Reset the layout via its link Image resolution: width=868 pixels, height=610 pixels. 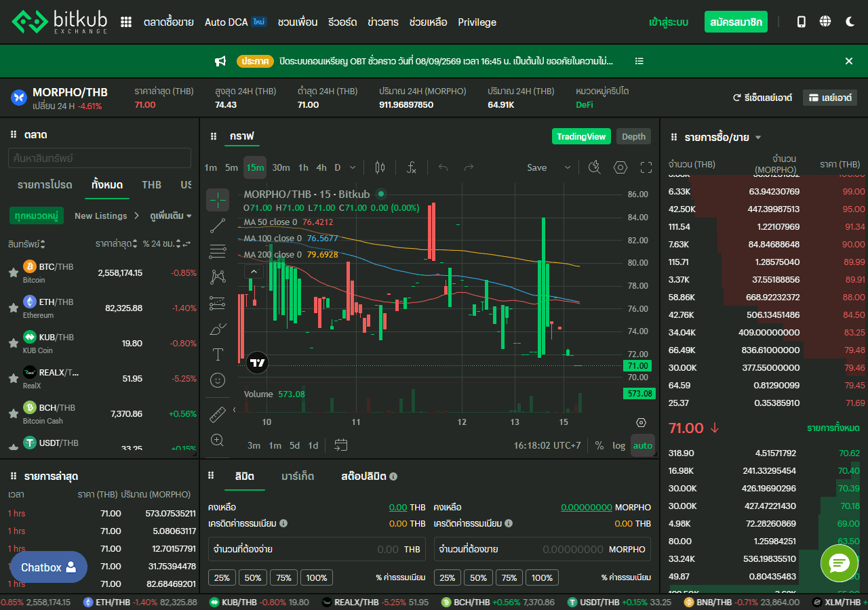[762, 98]
